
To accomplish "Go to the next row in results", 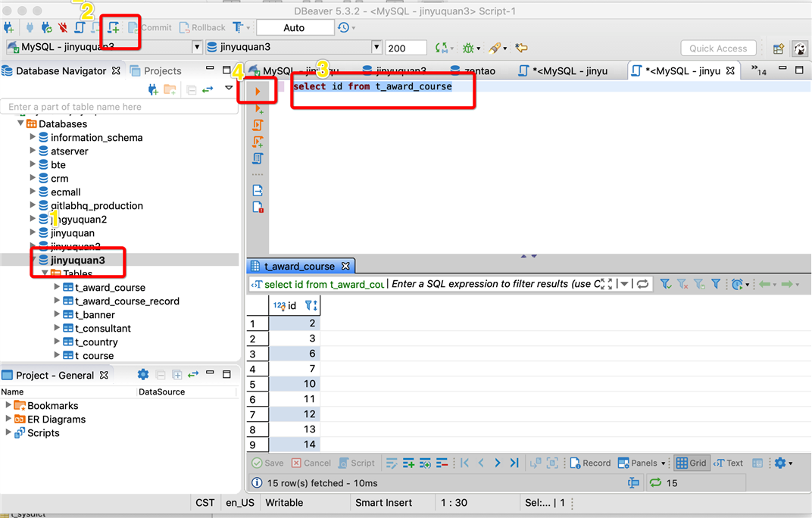I will (x=498, y=463).
